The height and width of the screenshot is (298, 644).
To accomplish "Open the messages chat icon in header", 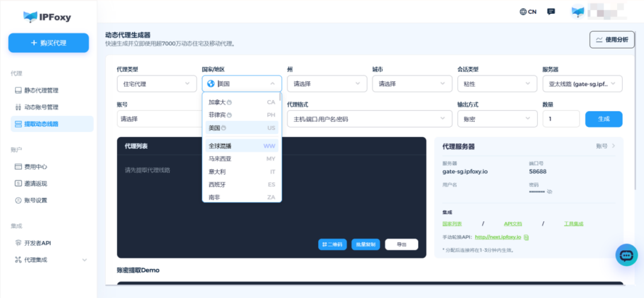I will pyautogui.click(x=551, y=11).
